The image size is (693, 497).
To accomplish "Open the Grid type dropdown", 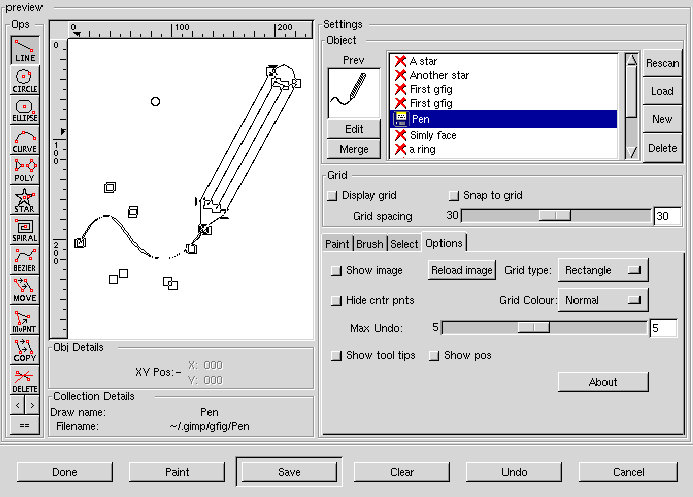I will (602, 270).
